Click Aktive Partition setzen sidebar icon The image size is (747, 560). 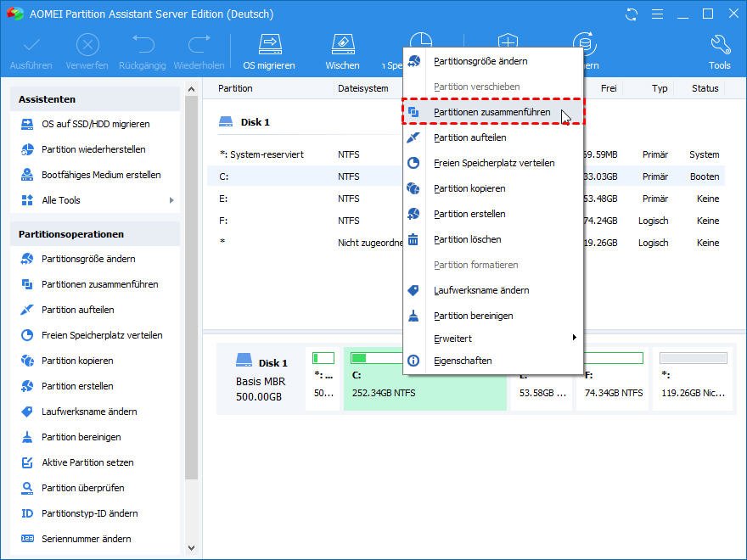coord(27,462)
